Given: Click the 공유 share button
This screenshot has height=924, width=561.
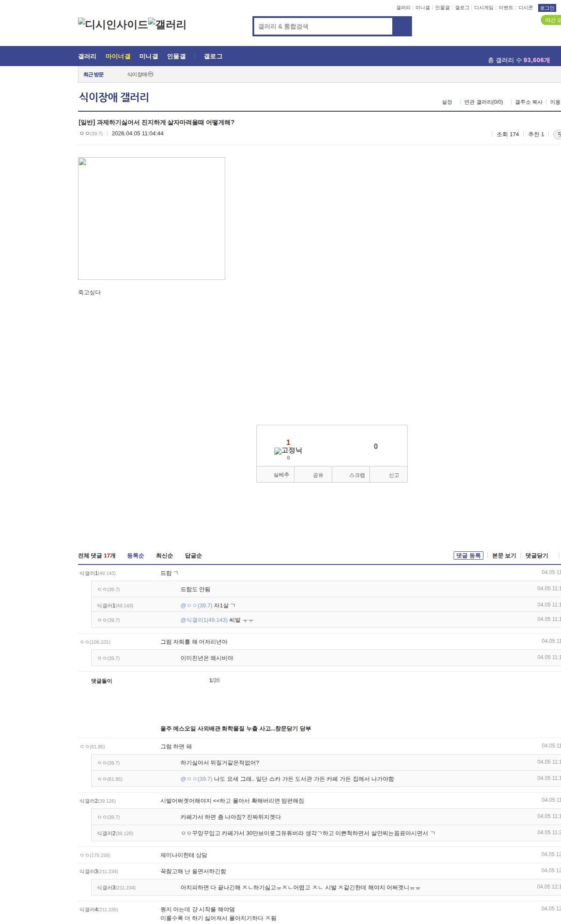Looking at the screenshot, I should (x=313, y=475).
